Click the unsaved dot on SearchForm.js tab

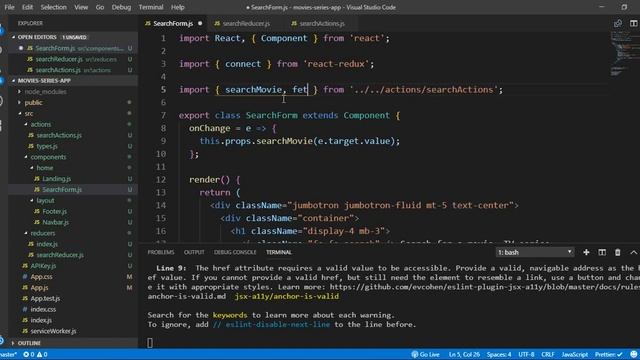pos(200,23)
